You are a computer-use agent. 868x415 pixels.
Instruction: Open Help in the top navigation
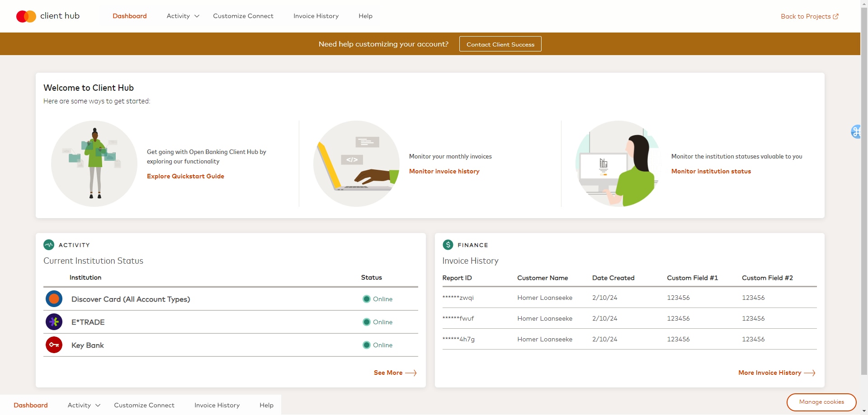click(365, 16)
